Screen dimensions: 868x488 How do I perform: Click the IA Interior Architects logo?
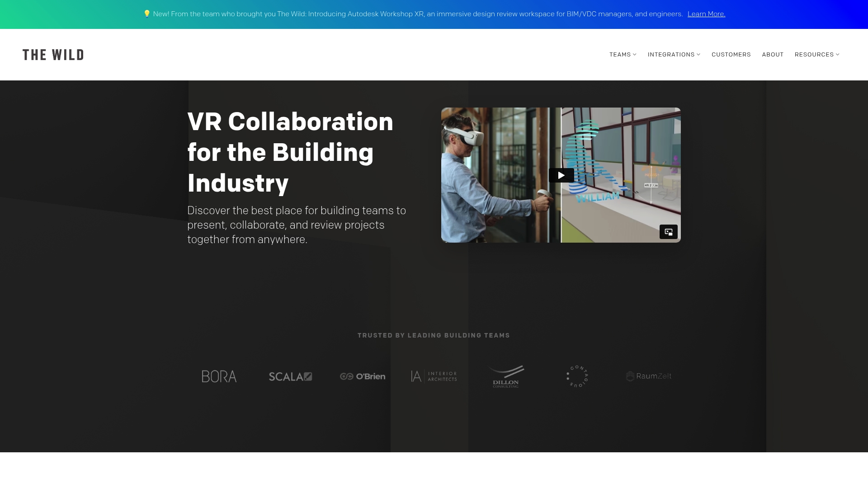click(434, 376)
